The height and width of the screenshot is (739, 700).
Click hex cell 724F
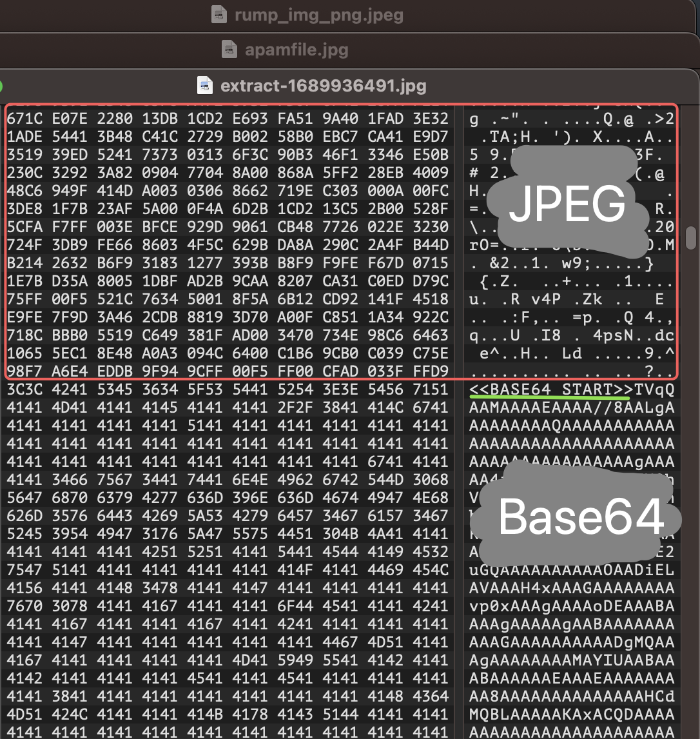(x=24, y=245)
